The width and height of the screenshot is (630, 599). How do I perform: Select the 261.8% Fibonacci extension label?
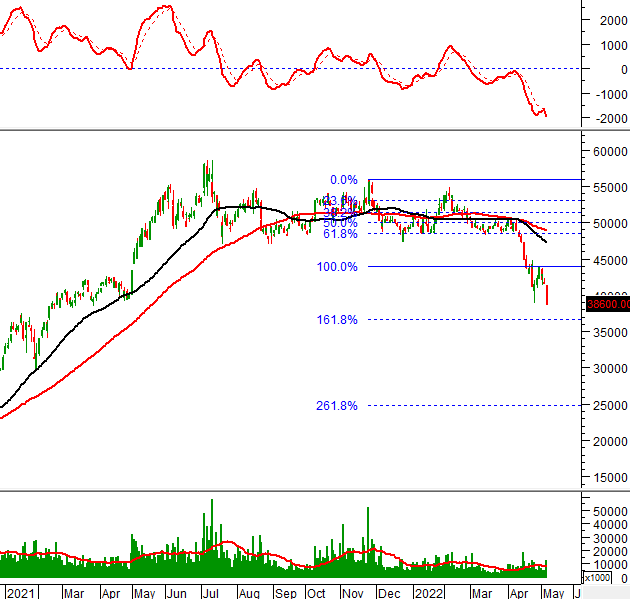pyautogui.click(x=337, y=406)
